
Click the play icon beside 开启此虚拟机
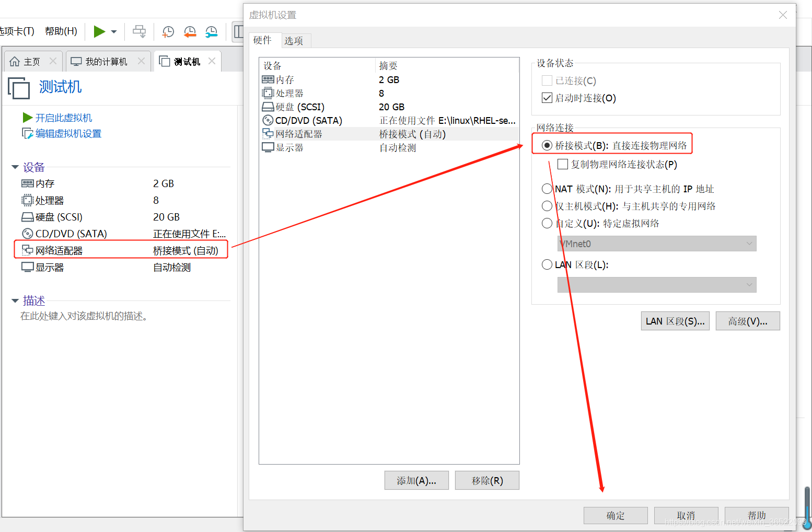pyautogui.click(x=28, y=118)
